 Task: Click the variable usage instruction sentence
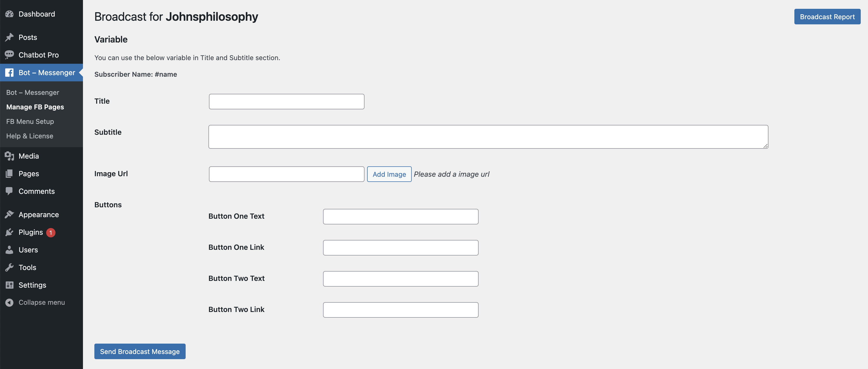(x=187, y=58)
